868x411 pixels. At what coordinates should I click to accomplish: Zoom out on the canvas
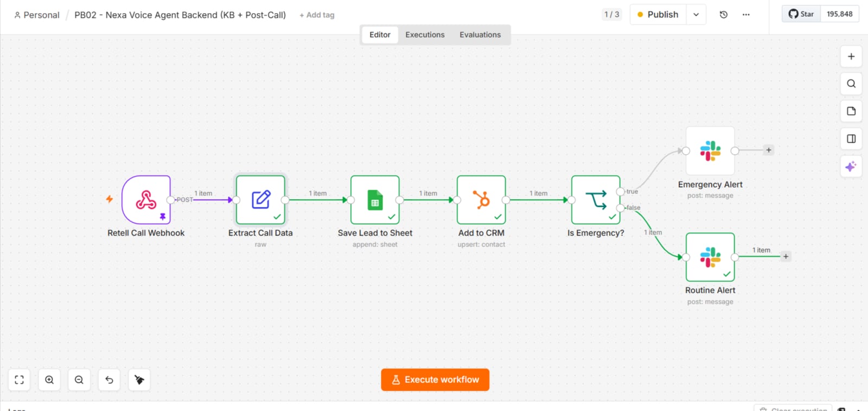[x=79, y=380]
